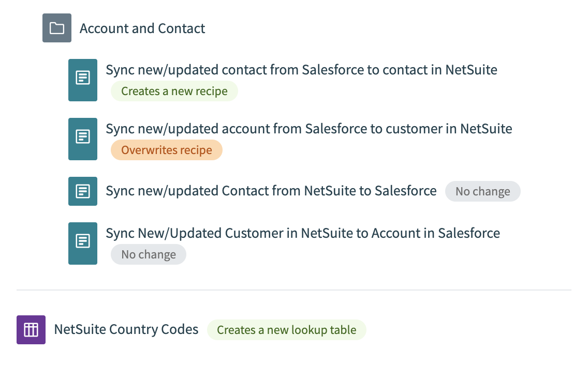The height and width of the screenshot is (366, 588).
Task: Click No change badge beside NetSuite Contact recipe
Action: tap(482, 192)
